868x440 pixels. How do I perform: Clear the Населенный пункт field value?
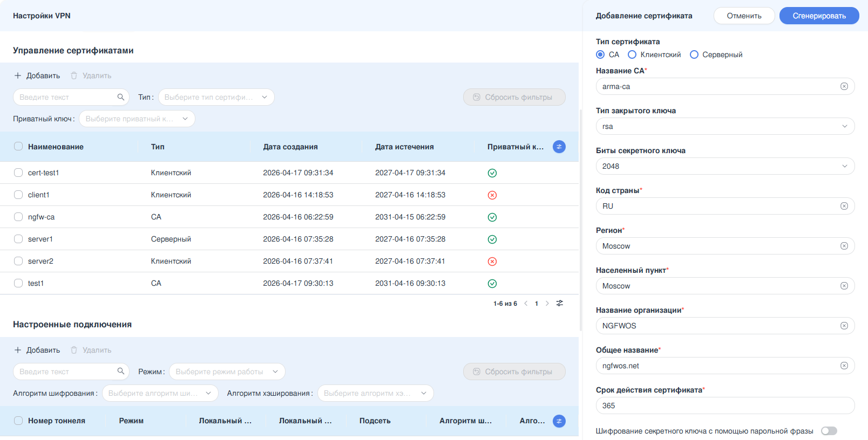pyautogui.click(x=844, y=286)
